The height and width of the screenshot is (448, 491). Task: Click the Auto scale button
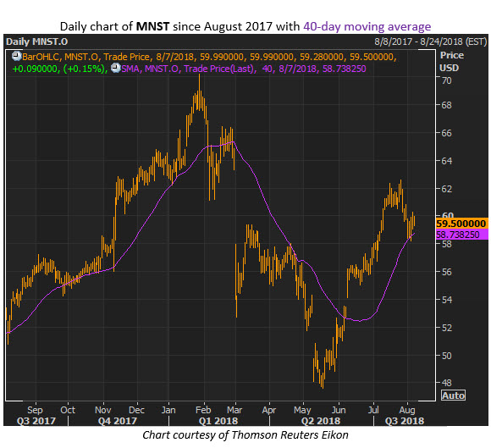tap(453, 395)
